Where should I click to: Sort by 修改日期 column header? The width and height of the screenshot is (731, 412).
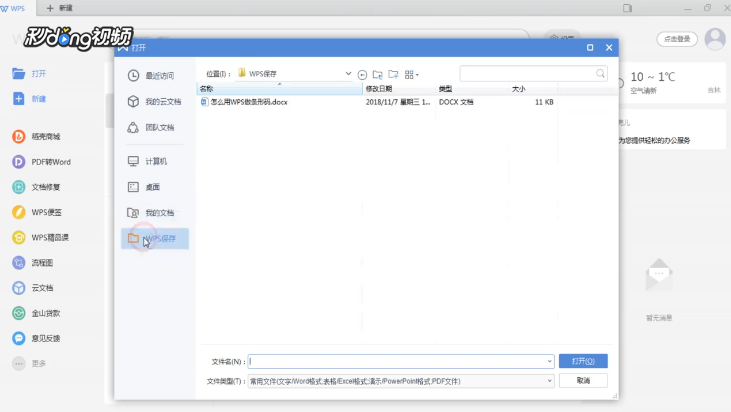point(399,89)
